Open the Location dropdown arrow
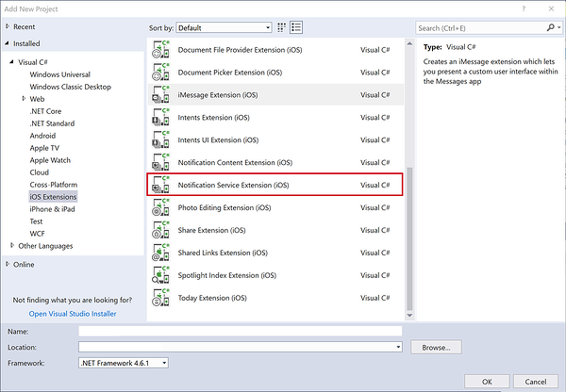Viewport: 566px width, 392px height. (398, 347)
